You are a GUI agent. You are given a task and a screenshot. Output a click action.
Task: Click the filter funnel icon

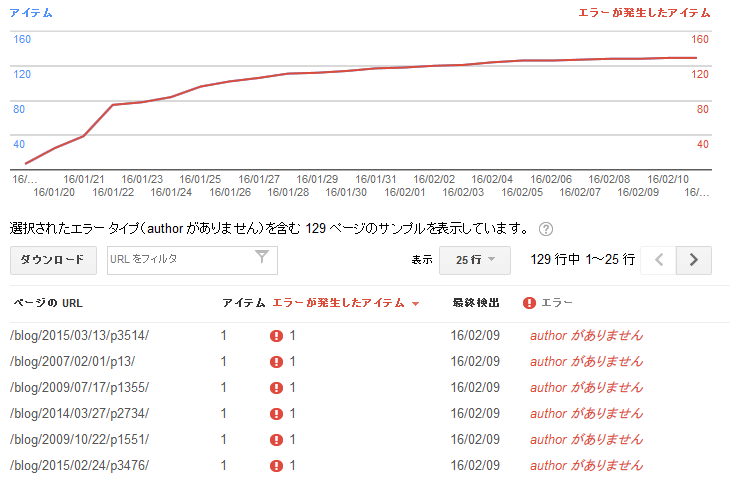262,257
